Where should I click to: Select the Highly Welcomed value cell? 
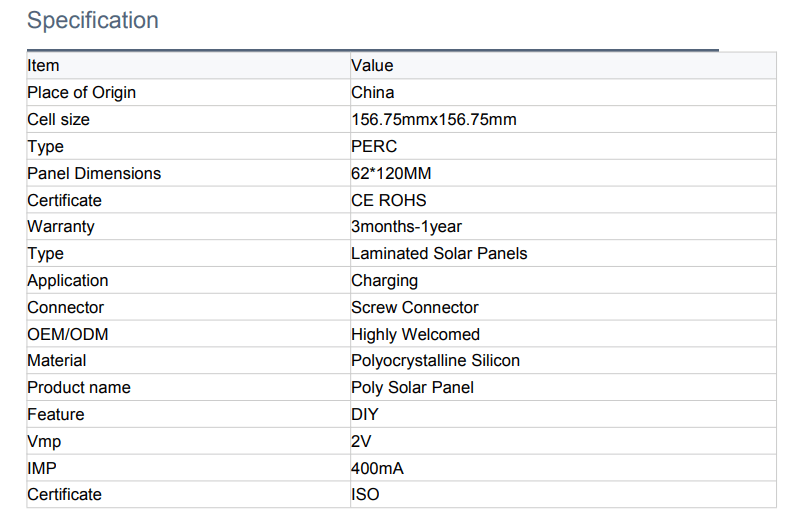415,334
